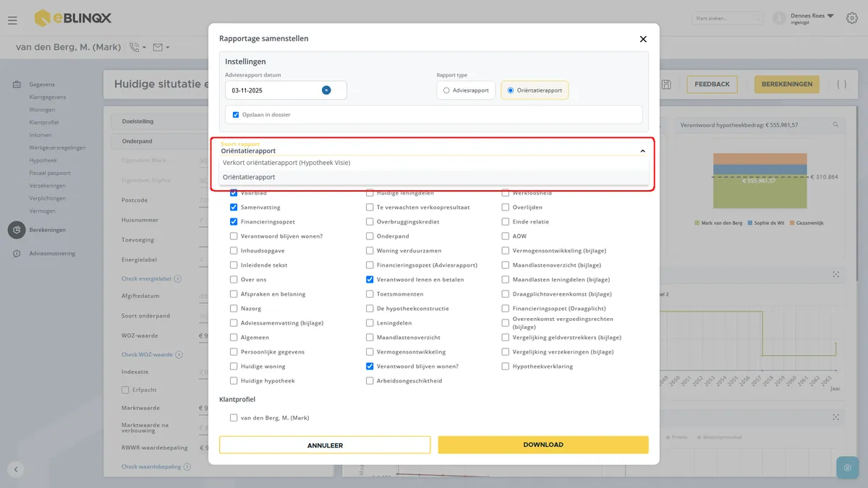Close the Rapportage samenstellen dialog

tap(643, 39)
